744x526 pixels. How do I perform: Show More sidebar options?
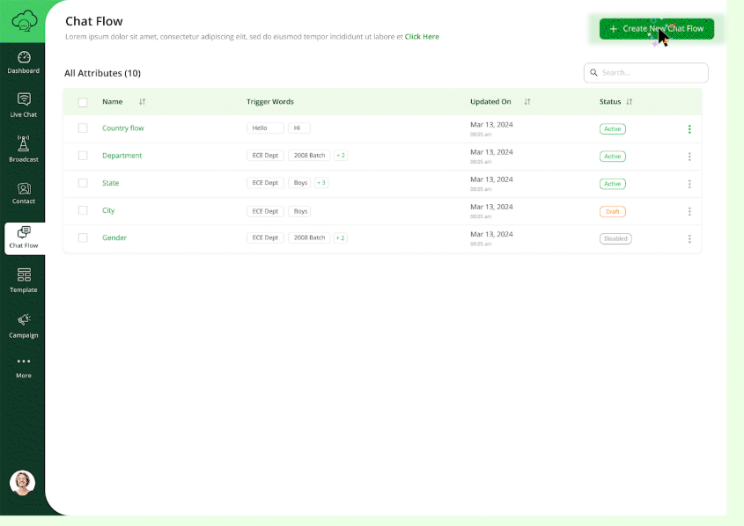pyautogui.click(x=24, y=368)
